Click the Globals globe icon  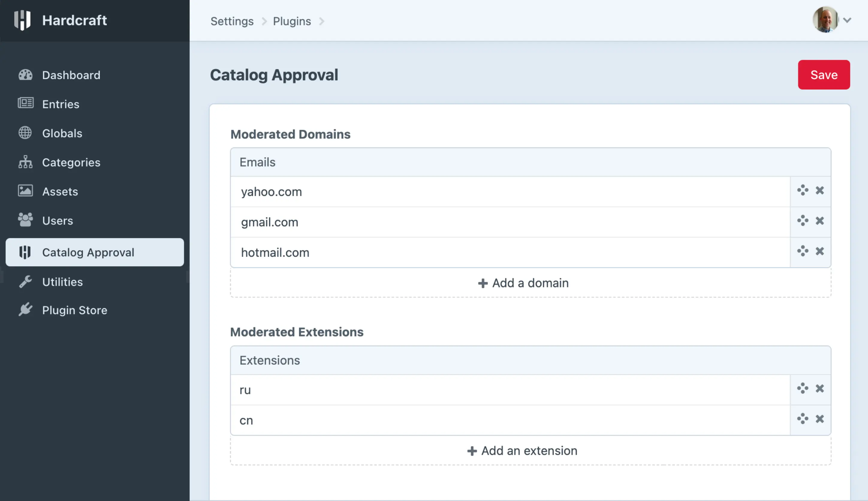(x=25, y=133)
